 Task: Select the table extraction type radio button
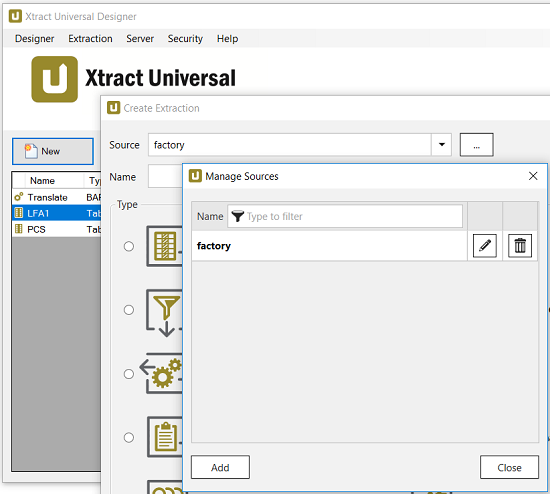(x=129, y=246)
